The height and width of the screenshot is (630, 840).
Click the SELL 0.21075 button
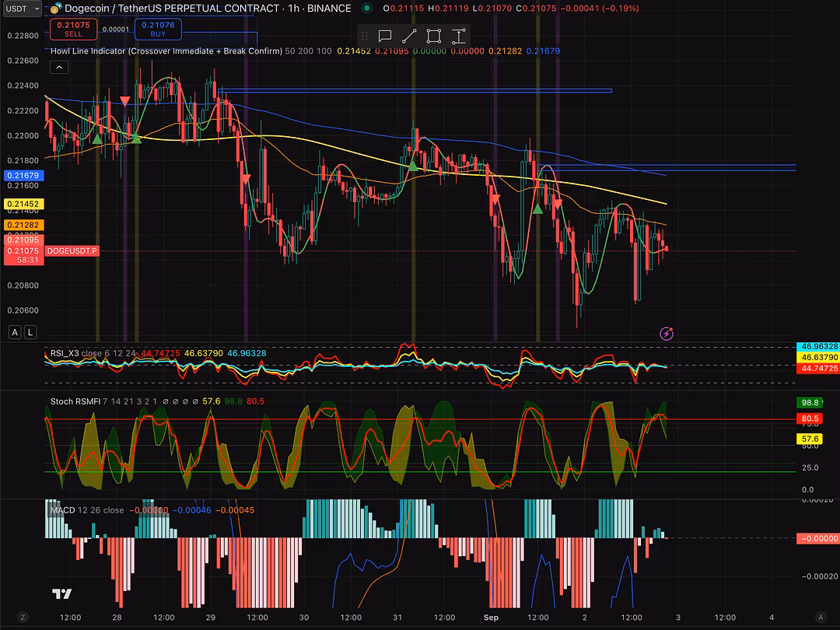coord(73,30)
